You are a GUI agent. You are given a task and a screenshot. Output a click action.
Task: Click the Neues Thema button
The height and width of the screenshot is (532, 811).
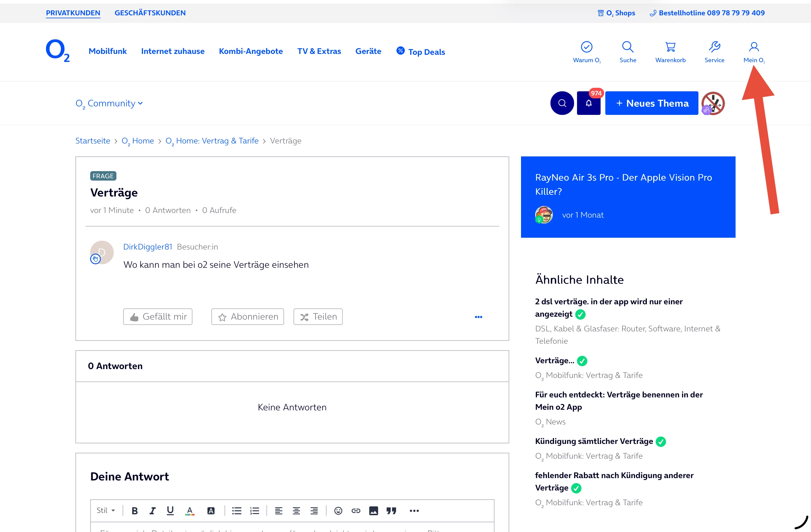[x=652, y=103]
